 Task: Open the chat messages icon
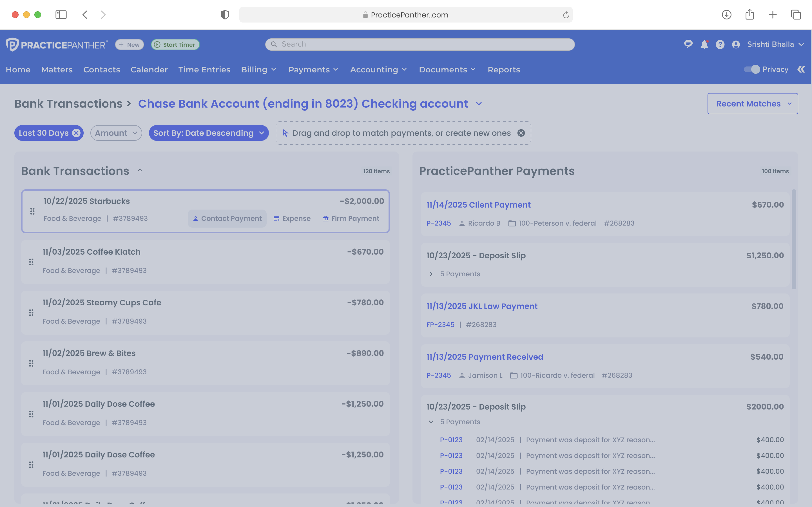(689, 44)
